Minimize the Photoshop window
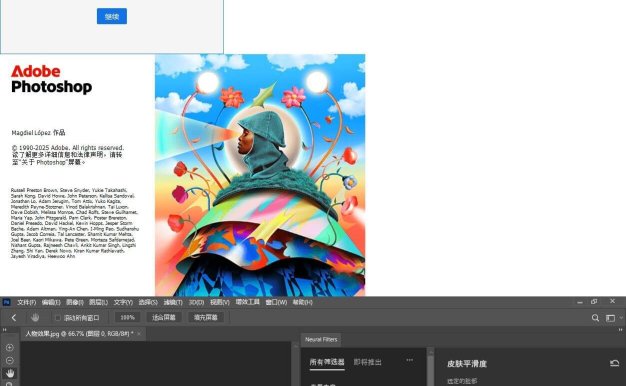 coord(580,302)
